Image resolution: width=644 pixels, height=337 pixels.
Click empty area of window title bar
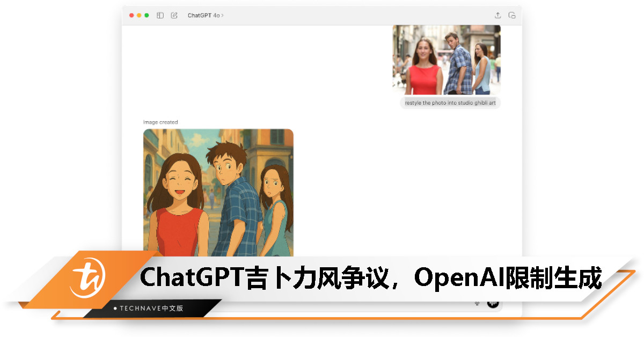[x=349, y=16]
